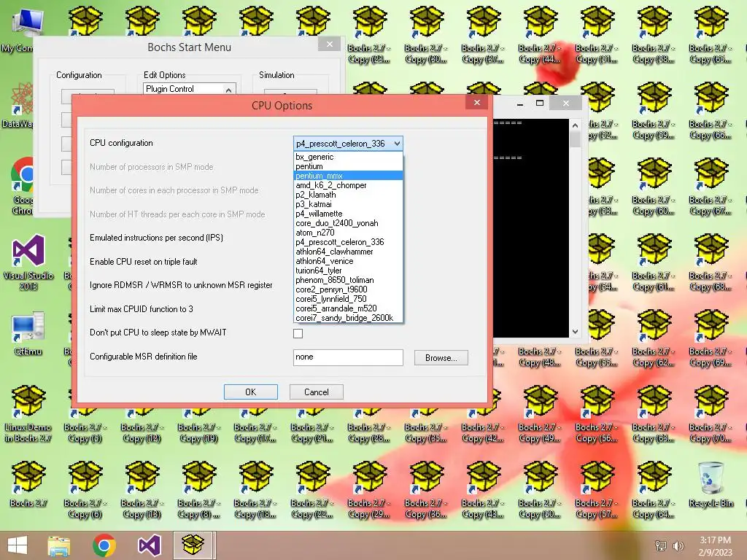Switch to Bochs in the taskbar
The height and width of the screenshot is (560, 747).
tap(193, 545)
